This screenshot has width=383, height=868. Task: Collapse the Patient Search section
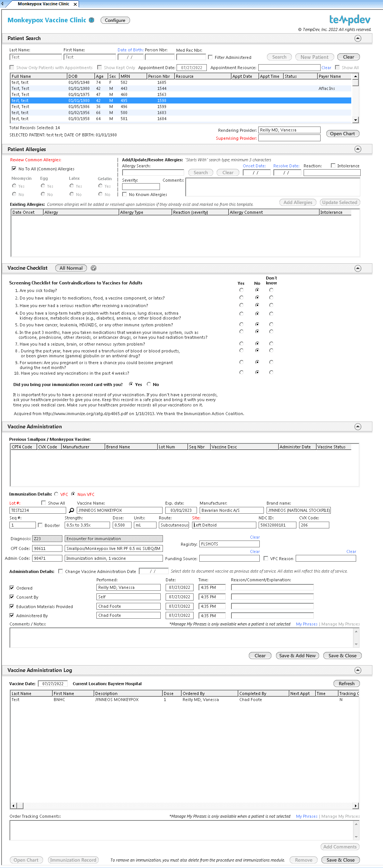[x=358, y=39]
